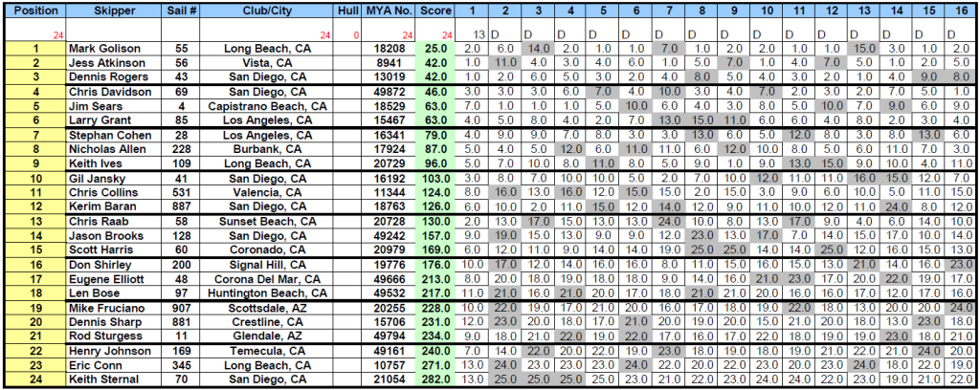980x390 pixels.
Task: Click Keith Sternal's skipper cell
Action: [114, 379]
